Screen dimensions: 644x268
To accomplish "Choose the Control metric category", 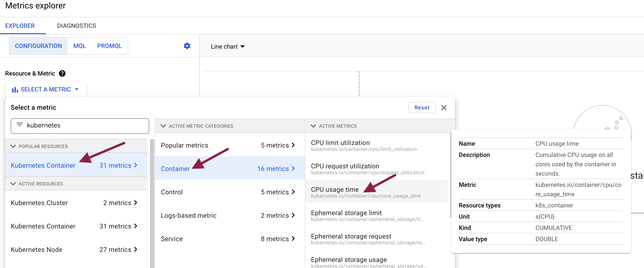I will tap(171, 192).
